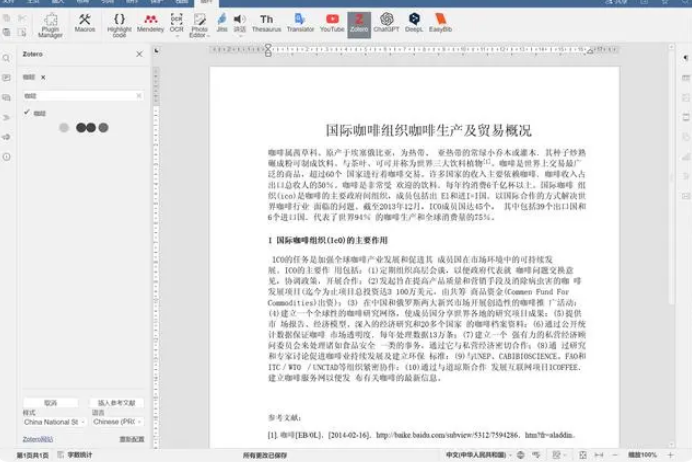Select the active Plugins ribbon tab
692x468 pixels.
pos(206,2)
